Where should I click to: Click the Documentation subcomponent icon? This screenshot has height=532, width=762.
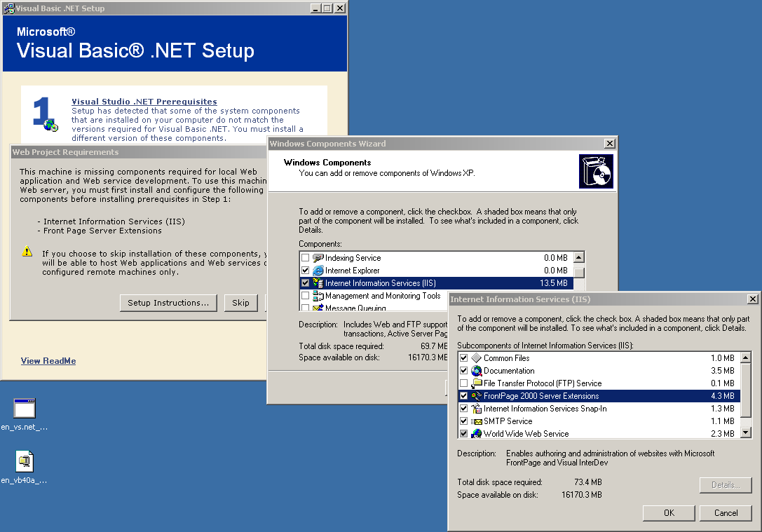click(477, 371)
